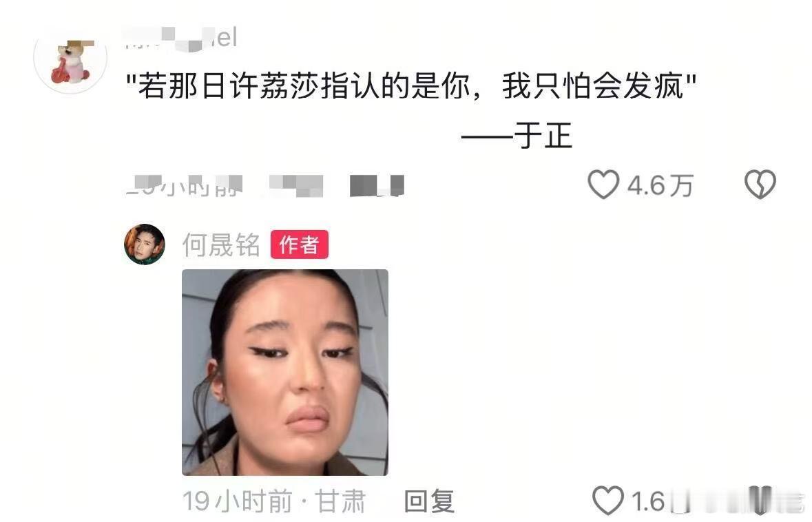Image resolution: width=812 pixels, height=522 pixels.
Task: Tap the blurred timestamp under the top comment
Action: 185,186
